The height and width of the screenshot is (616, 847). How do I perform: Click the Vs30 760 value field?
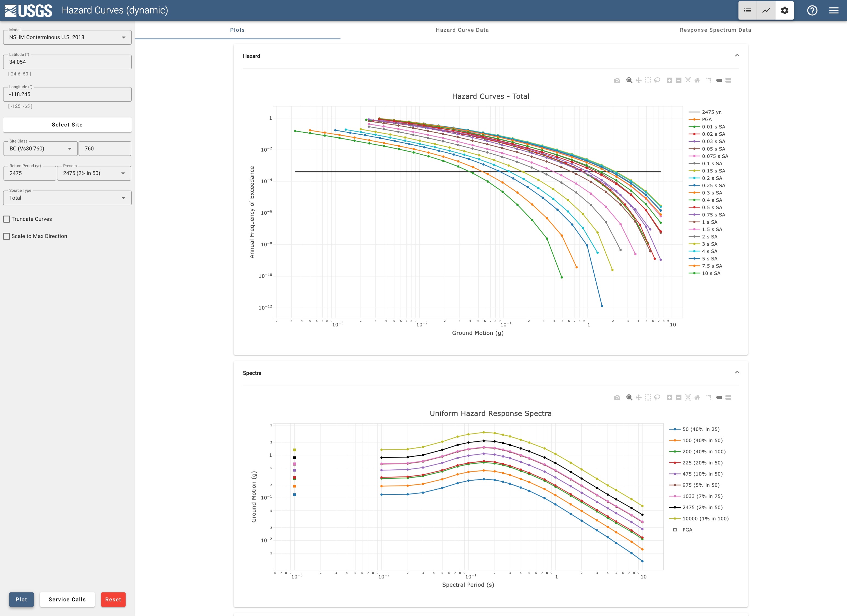(x=105, y=149)
